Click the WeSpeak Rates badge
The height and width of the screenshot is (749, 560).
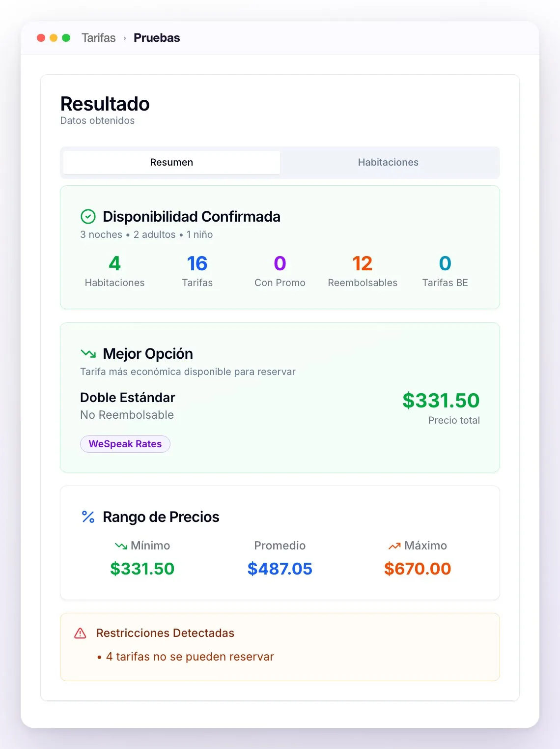(125, 444)
